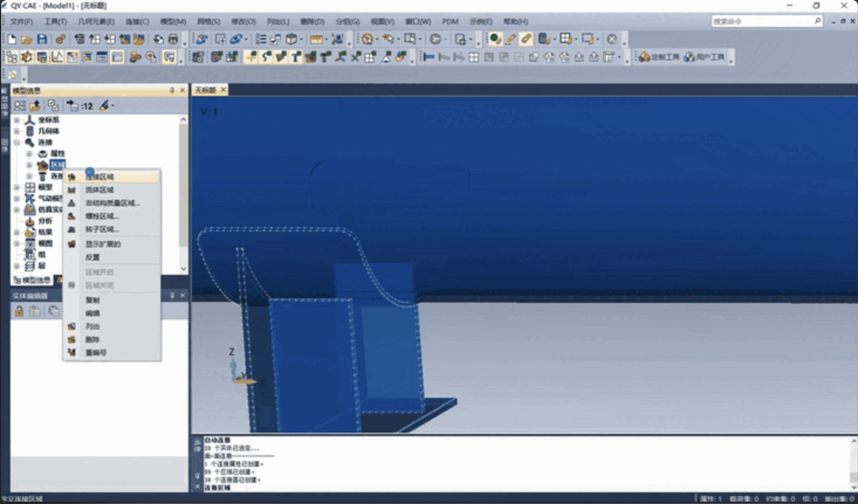858x504 pixels.
Task: Choose 列出 in the context menu
Action: tap(111, 326)
